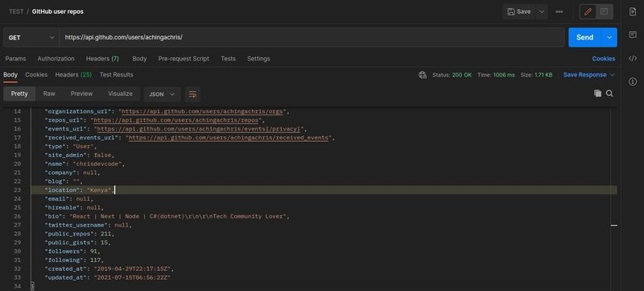Open the Comments sidebar icon

tap(633, 35)
